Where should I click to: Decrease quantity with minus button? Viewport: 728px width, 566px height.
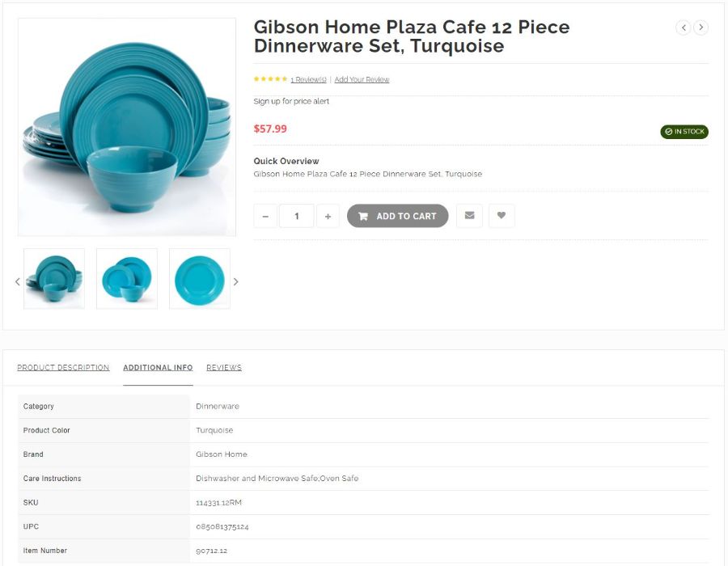[265, 216]
